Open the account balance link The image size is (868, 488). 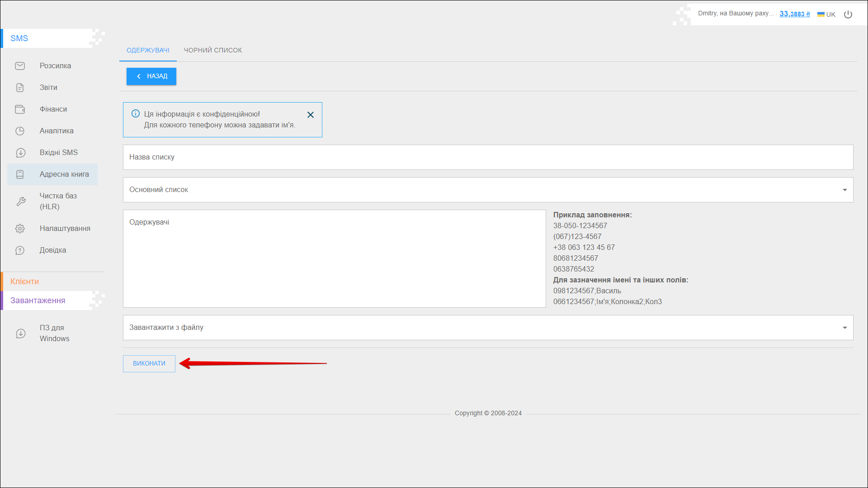[x=794, y=14]
